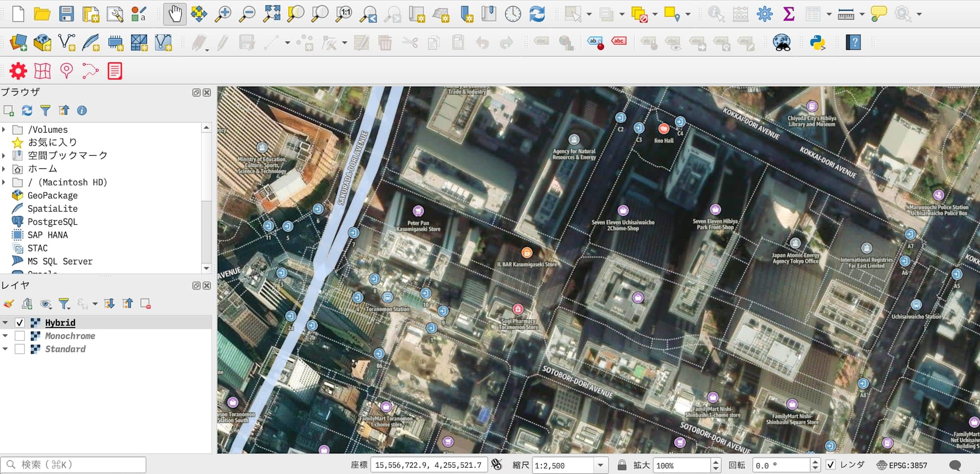The height and width of the screenshot is (474, 980).
Task: Increase the rotation value with stepper arrow
Action: pyautogui.click(x=815, y=462)
